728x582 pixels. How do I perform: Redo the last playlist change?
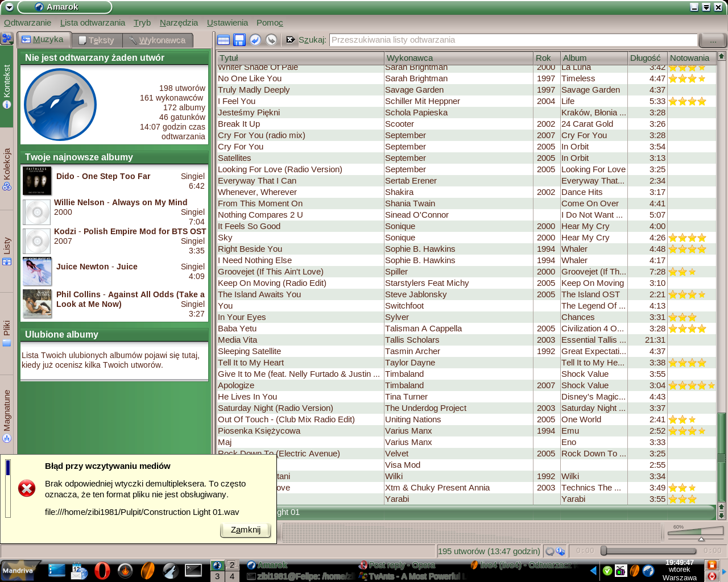(271, 40)
